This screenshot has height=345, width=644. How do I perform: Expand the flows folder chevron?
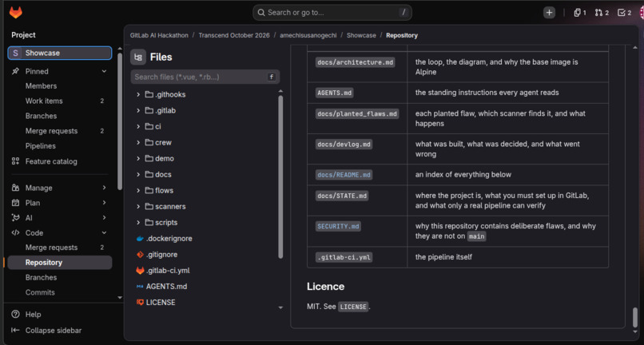click(138, 191)
